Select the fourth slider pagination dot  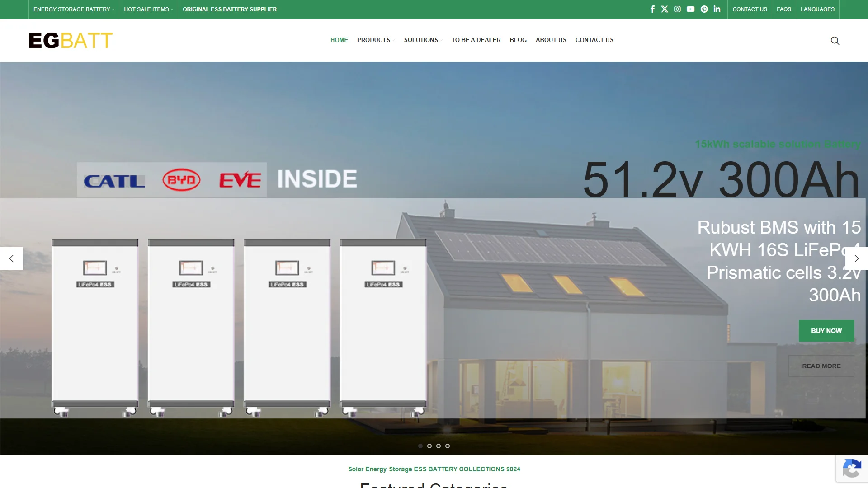click(448, 446)
